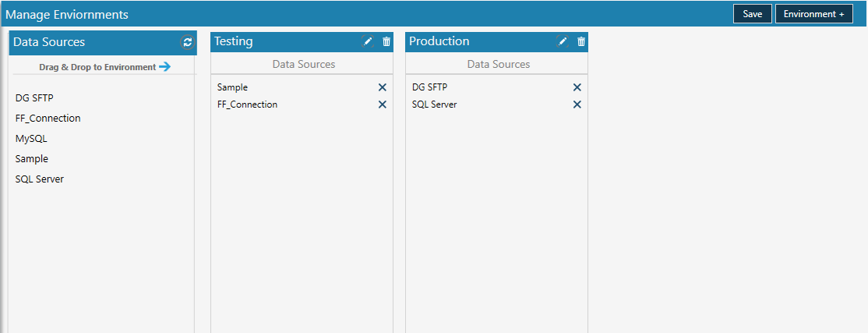Delete the Testing environment
Screen dimensions: 868x333
pyautogui.click(x=386, y=41)
